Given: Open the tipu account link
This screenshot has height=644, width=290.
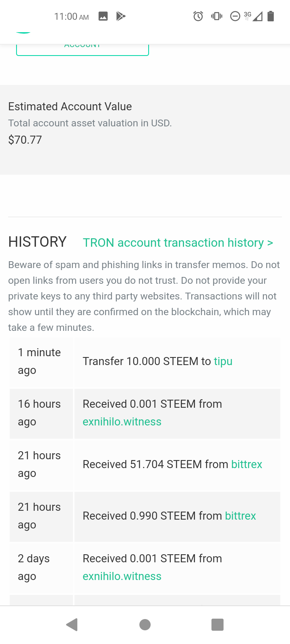Looking at the screenshot, I should coord(223,361).
